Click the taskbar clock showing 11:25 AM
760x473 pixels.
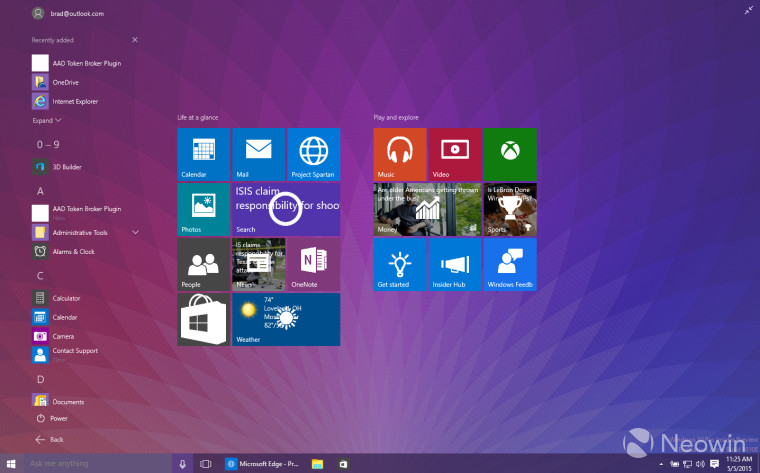[739, 464]
